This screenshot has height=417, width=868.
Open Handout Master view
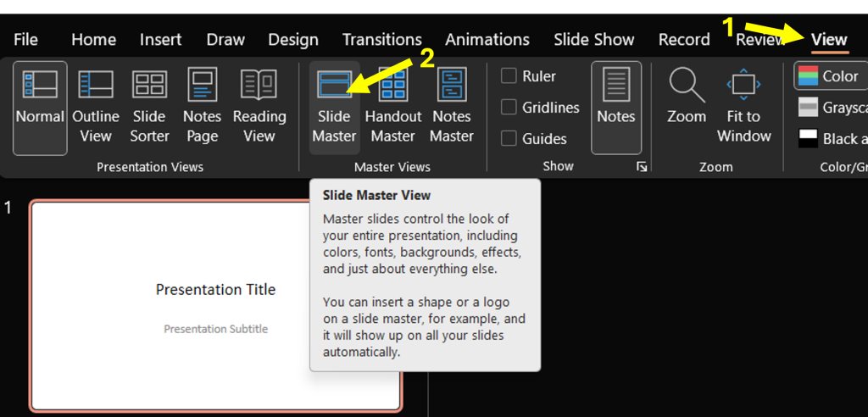pyautogui.click(x=393, y=106)
